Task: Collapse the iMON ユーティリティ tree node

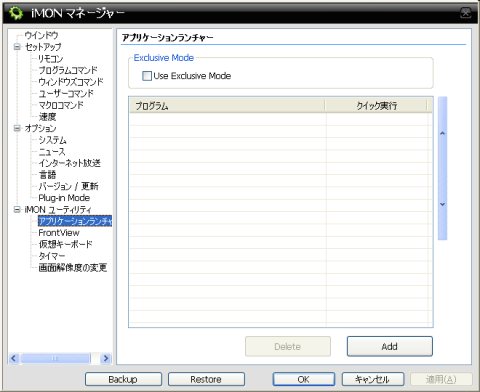Action: (x=17, y=209)
